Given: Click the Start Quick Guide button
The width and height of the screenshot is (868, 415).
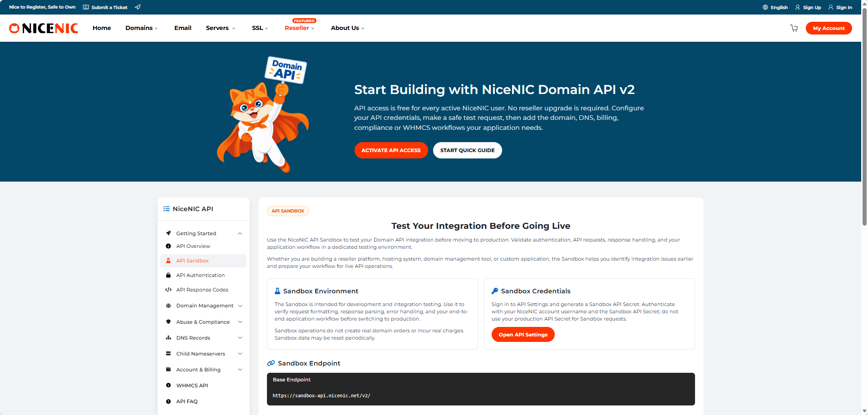Looking at the screenshot, I should (467, 150).
